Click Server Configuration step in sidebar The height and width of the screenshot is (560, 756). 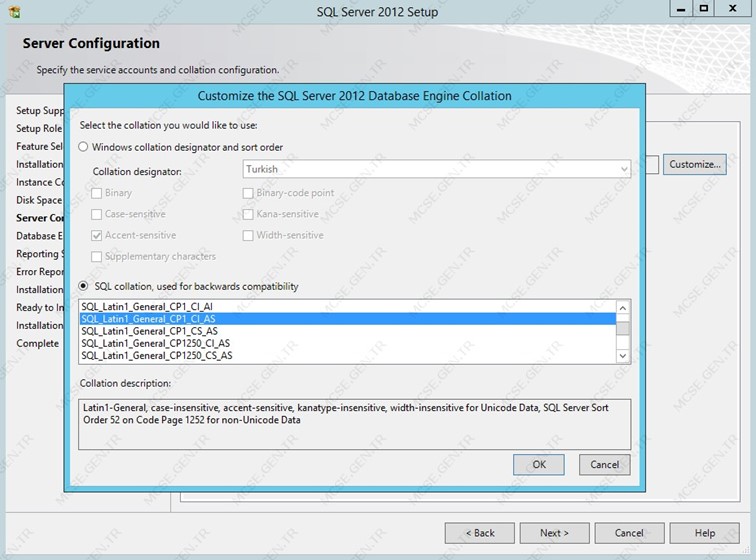pos(40,218)
